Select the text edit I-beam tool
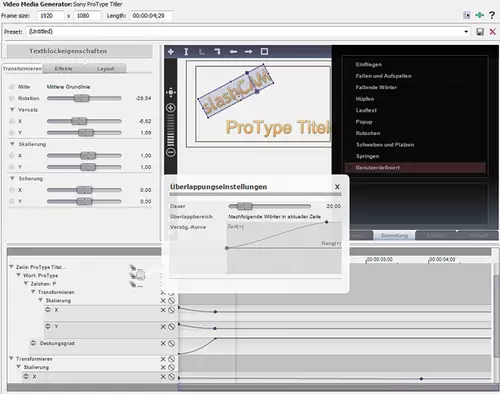The image size is (500, 394). click(186, 52)
